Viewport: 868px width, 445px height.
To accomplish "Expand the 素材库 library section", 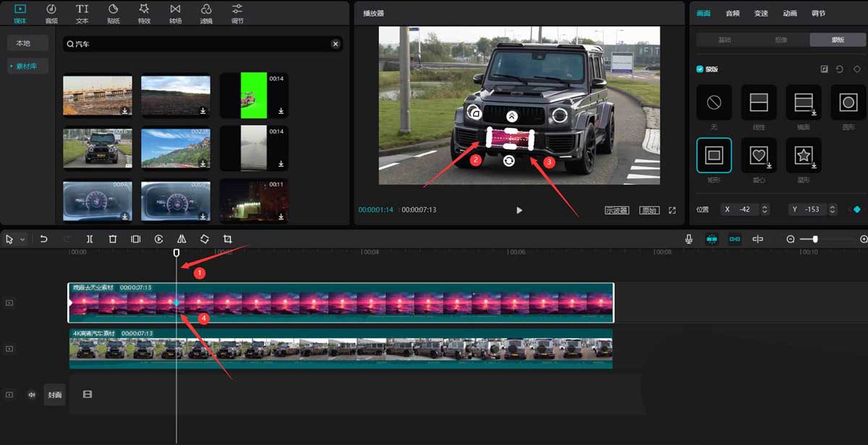I will pos(27,66).
